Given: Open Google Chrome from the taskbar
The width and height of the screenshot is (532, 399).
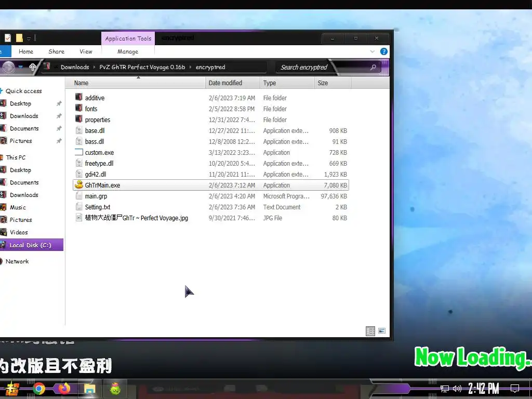Looking at the screenshot, I should click(38, 389).
